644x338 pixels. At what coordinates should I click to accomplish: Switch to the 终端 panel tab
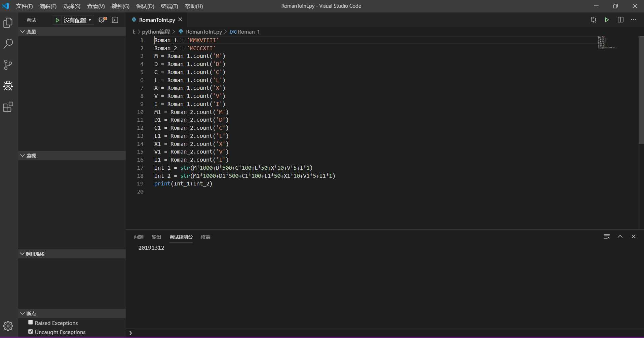click(205, 237)
